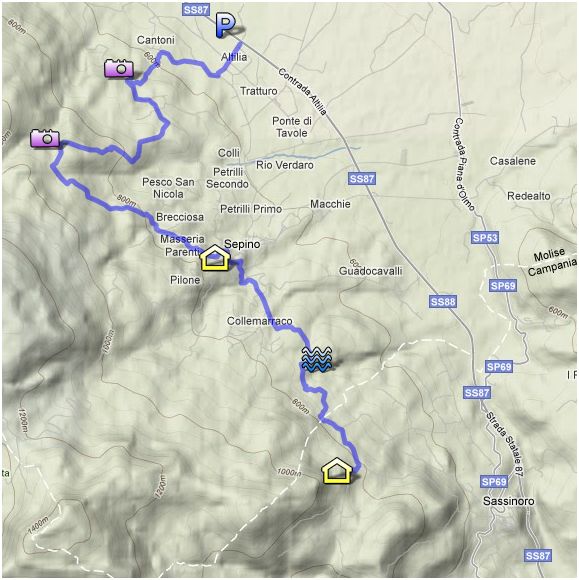Click the Pesco San Nicola label
579x580 pixels.
tap(168, 188)
